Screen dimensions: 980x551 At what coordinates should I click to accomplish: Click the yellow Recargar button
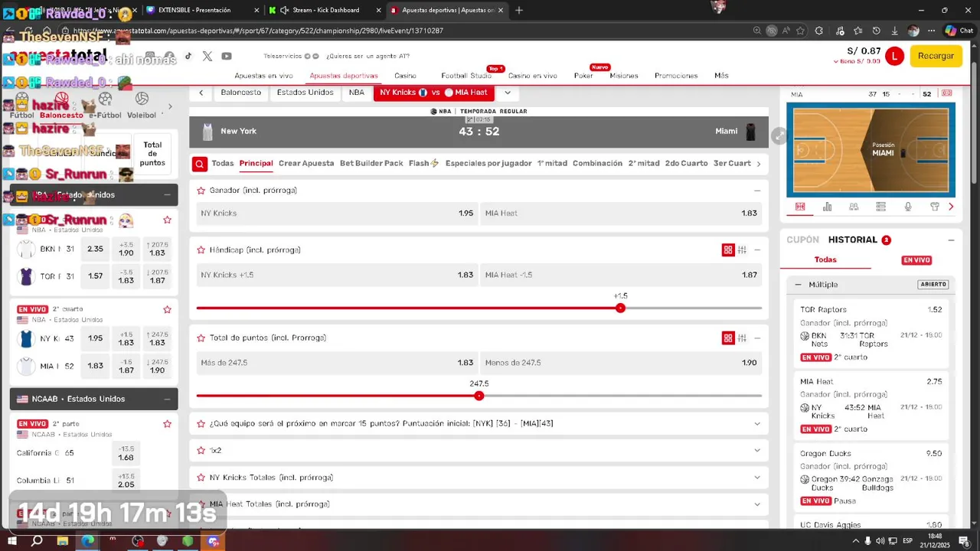[936, 56]
